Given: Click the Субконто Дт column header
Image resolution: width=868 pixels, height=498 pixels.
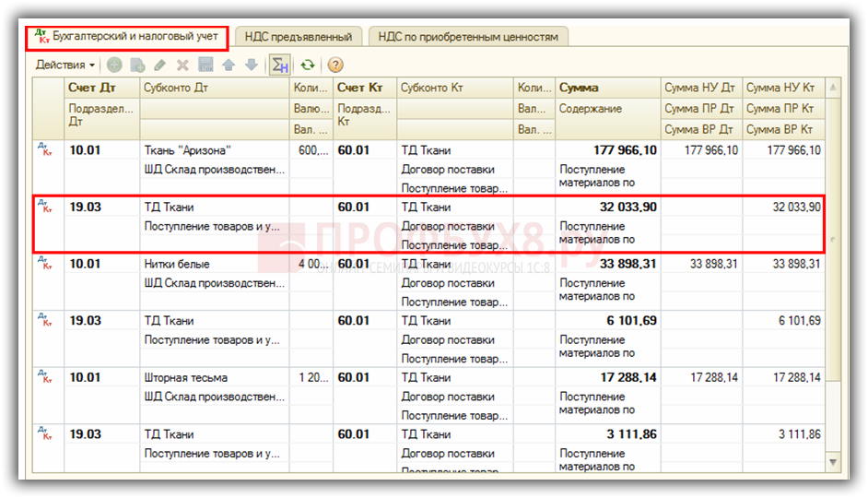Looking at the screenshot, I should click(x=215, y=88).
